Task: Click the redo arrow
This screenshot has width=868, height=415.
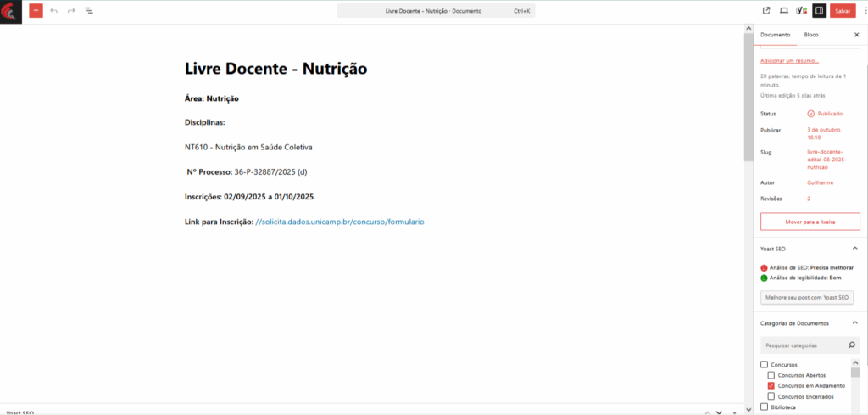Action: [71, 11]
